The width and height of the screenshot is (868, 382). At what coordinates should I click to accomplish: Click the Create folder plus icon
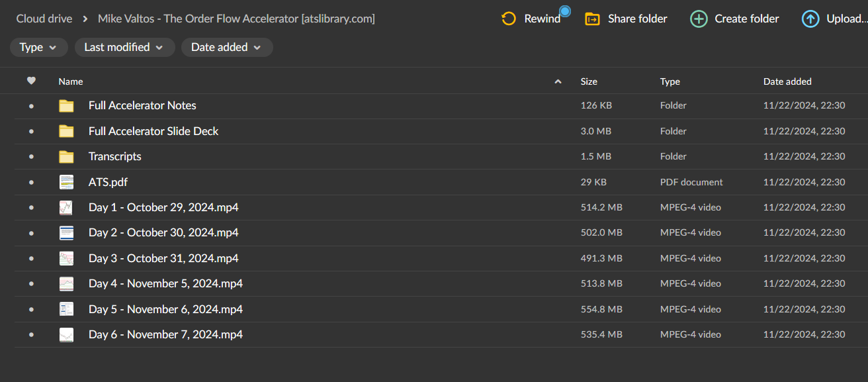tap(699, 19)
